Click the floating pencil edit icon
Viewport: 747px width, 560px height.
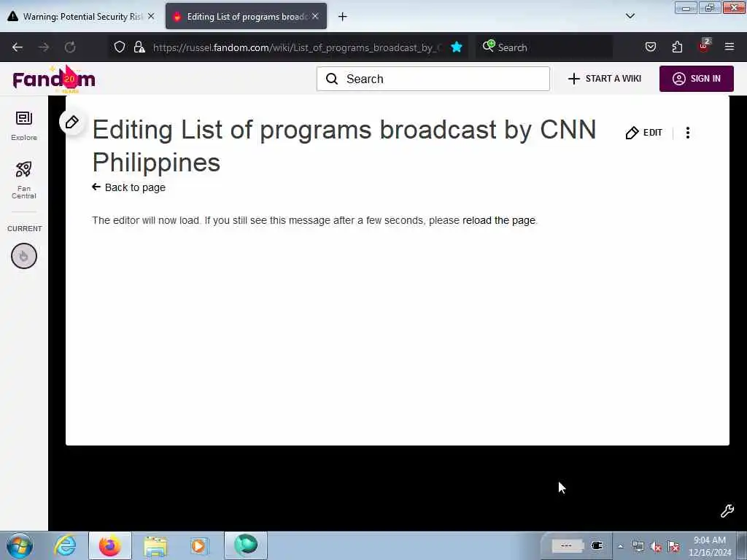click(72, 122)
